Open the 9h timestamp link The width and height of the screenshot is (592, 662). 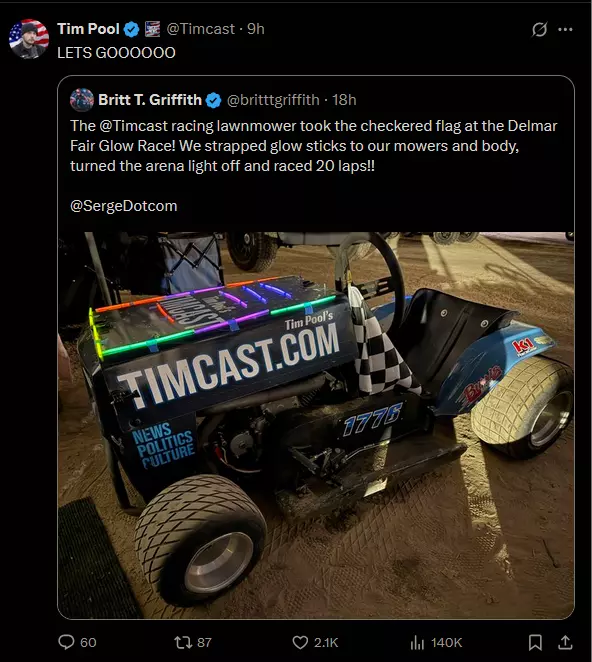point(256,29)
